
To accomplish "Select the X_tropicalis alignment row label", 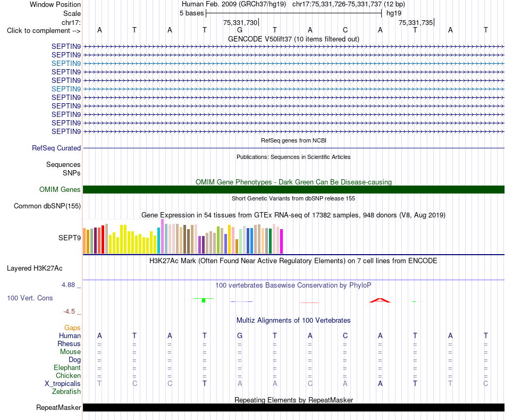I will click(63, 384).
